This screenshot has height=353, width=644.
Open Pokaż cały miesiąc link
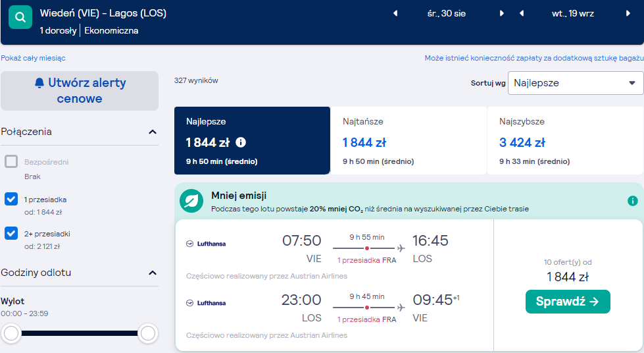point(33,58)
